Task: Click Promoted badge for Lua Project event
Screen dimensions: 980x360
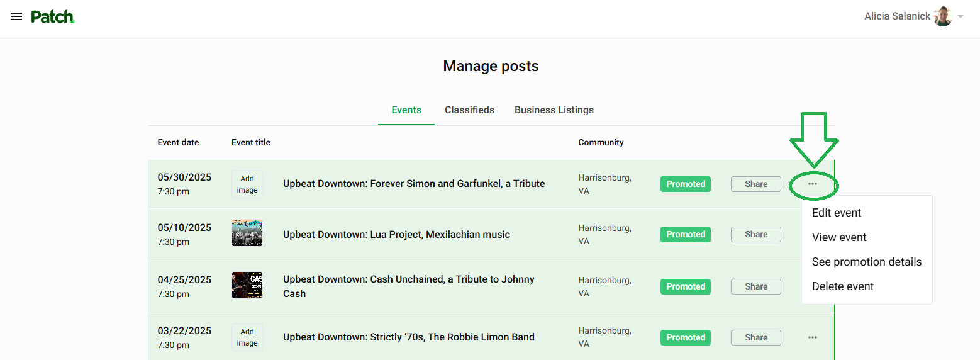Action: 686,234
